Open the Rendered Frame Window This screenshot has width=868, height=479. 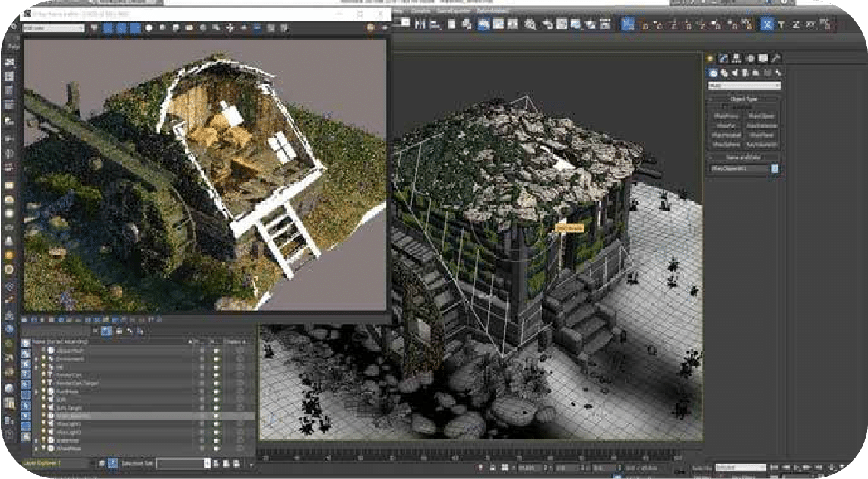point(562,24)
